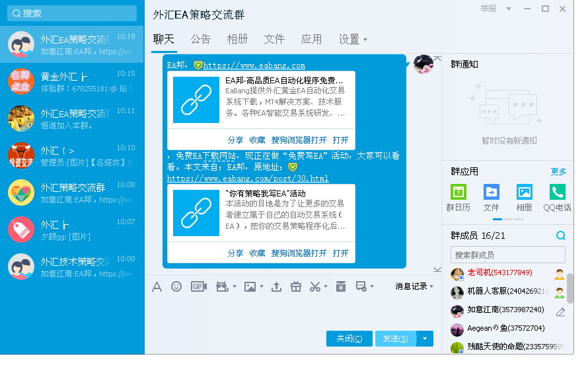588x381 pixels.
Task: Expand the dropdown beside the chat bubble icon
Action: [x=372, y=286]
